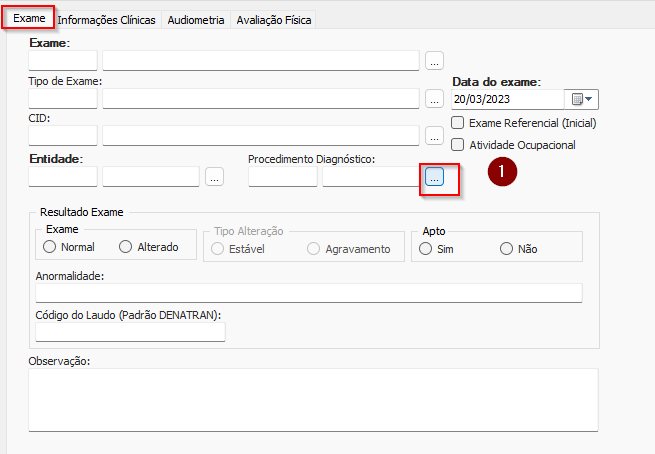655x454 pixels.
Task: Click into the Observação text area
Action: coord(313,399)
